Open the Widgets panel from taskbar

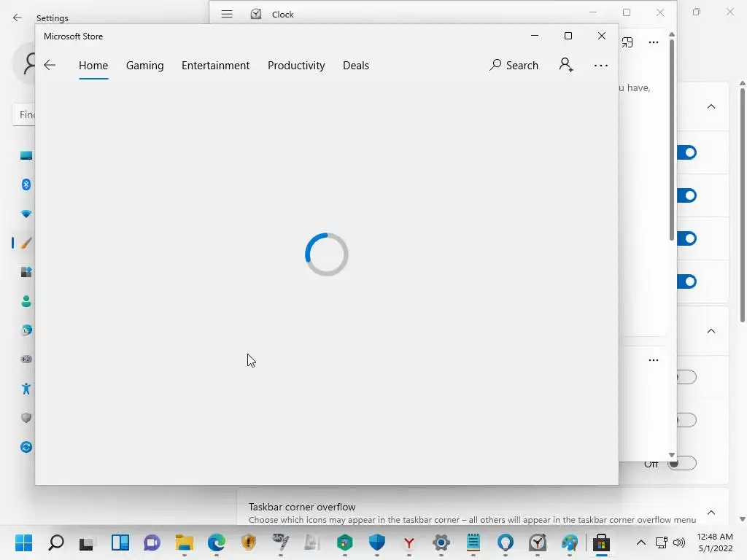120,542
